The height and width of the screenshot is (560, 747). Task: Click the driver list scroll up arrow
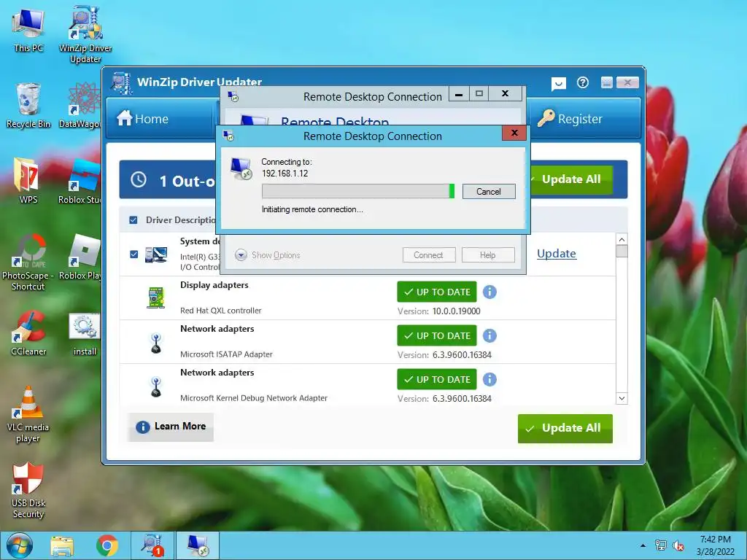click(622, 239)
